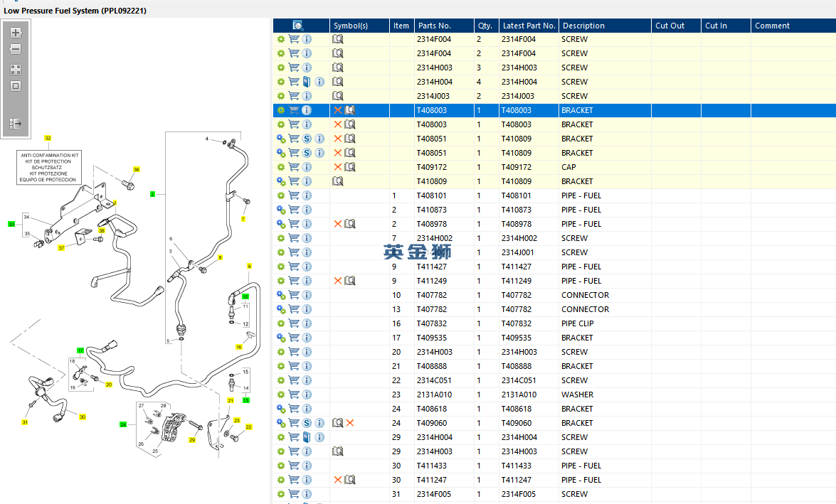Click the search icon in the table header
Image resolution: width=836 pixels, height=504 pixels.
click(x=298, y=26)
